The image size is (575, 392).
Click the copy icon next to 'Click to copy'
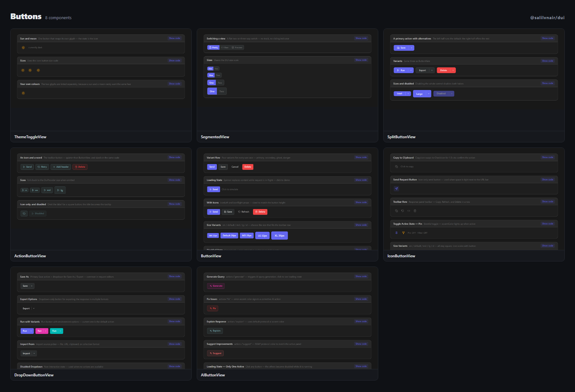[x=396, y=167]
